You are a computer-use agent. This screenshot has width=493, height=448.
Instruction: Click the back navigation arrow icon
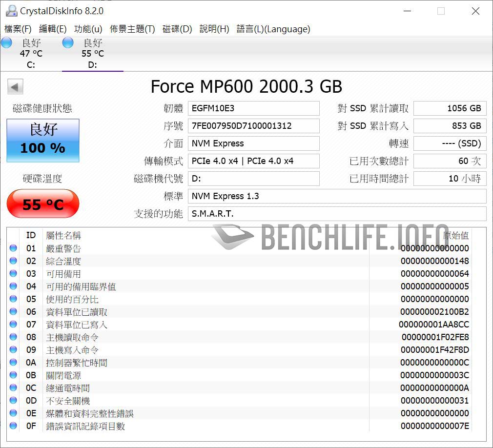click(x=15, y=86)
